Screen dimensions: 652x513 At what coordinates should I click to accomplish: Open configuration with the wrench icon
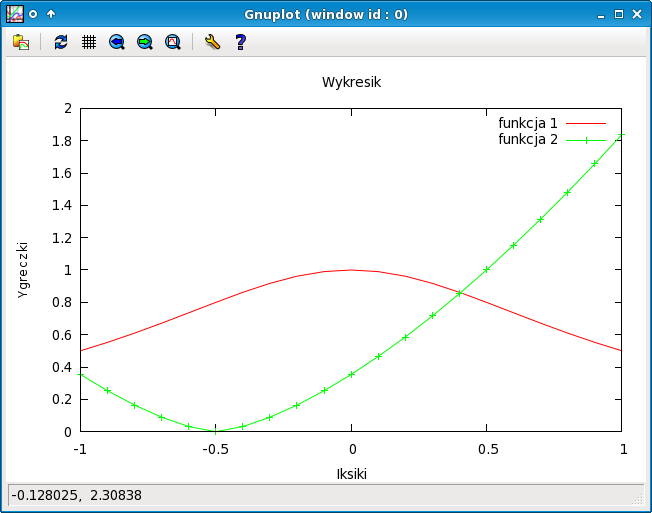click(212, 42)
